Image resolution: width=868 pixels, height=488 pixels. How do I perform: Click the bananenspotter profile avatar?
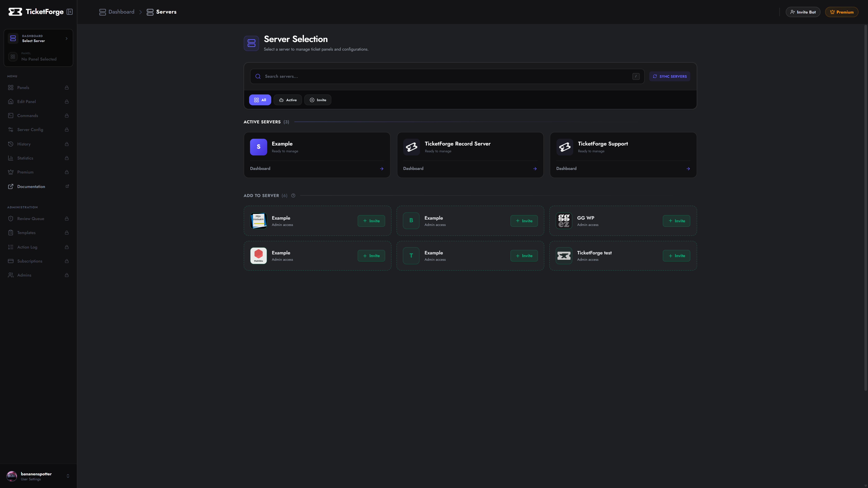tap(12, 476)
